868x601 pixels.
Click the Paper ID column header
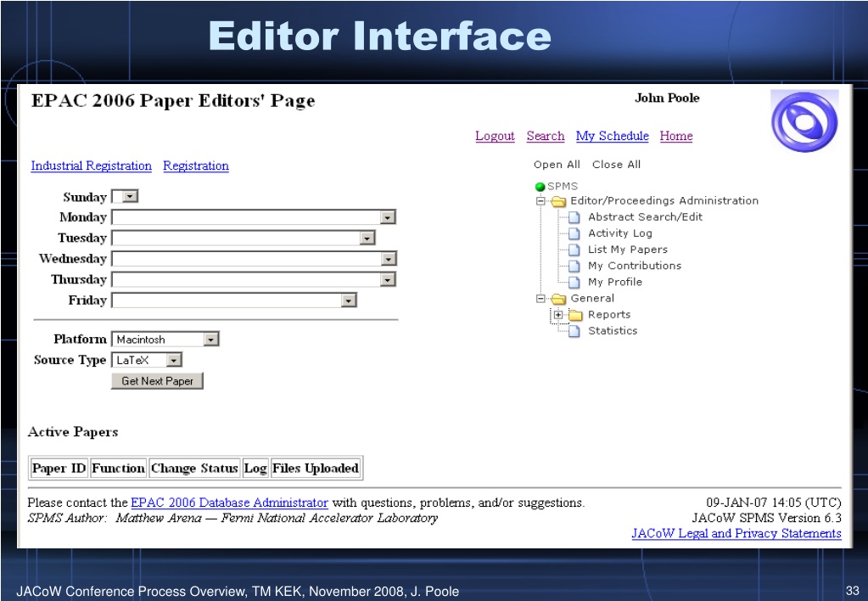point(59,469)
